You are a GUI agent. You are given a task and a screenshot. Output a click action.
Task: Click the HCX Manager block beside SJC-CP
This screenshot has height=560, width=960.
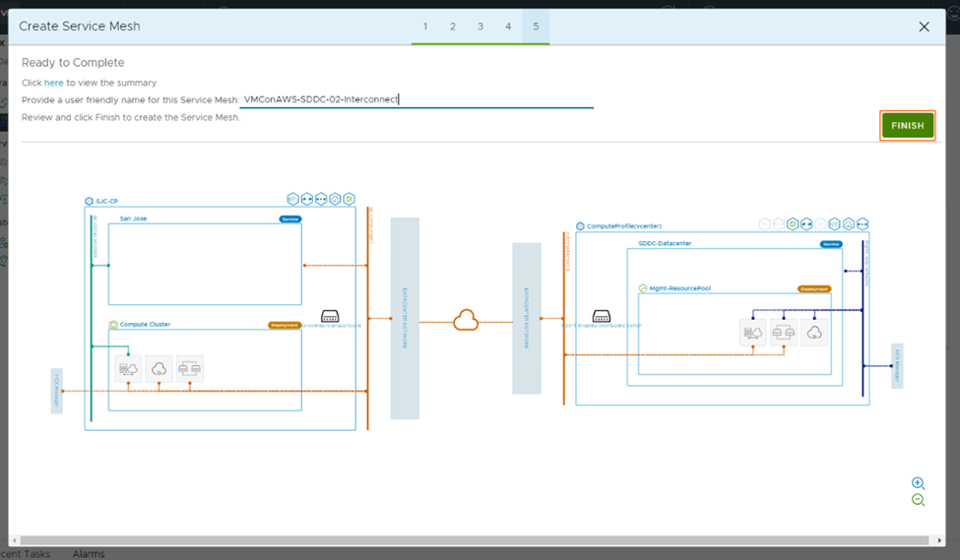tap(56, 391)
